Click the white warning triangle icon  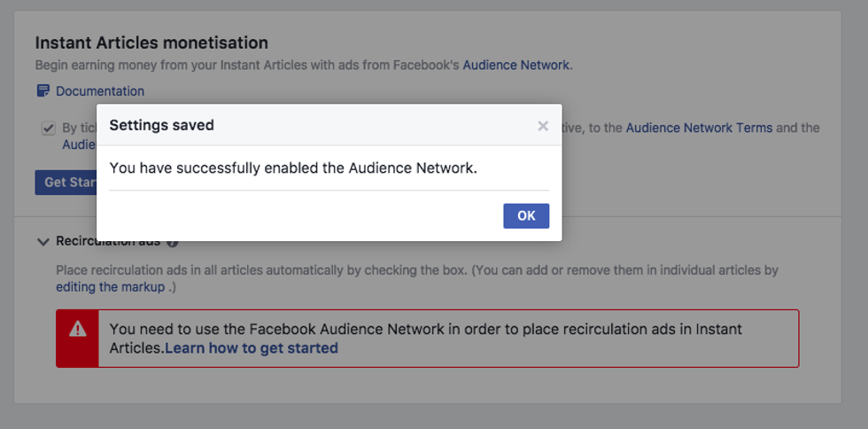[78, 329]
